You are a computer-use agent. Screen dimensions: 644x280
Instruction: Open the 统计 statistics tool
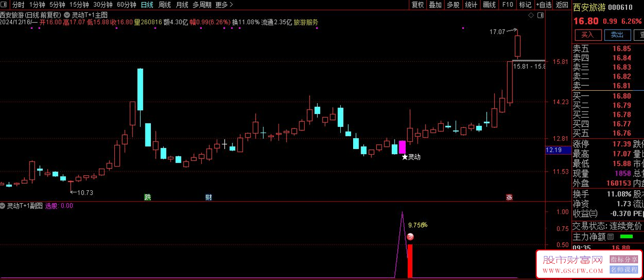(471, 5)
